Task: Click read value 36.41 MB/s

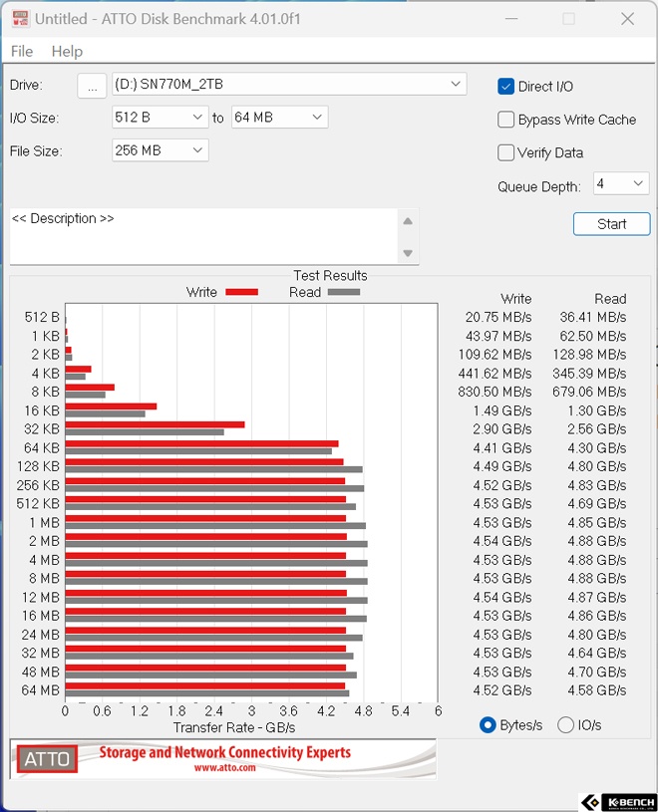Action: tap(593, 317)
